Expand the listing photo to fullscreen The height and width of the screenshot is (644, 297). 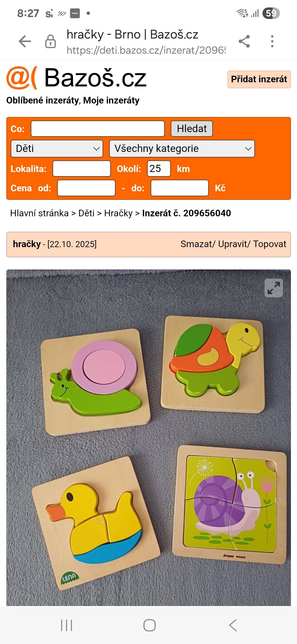(274, 288)
